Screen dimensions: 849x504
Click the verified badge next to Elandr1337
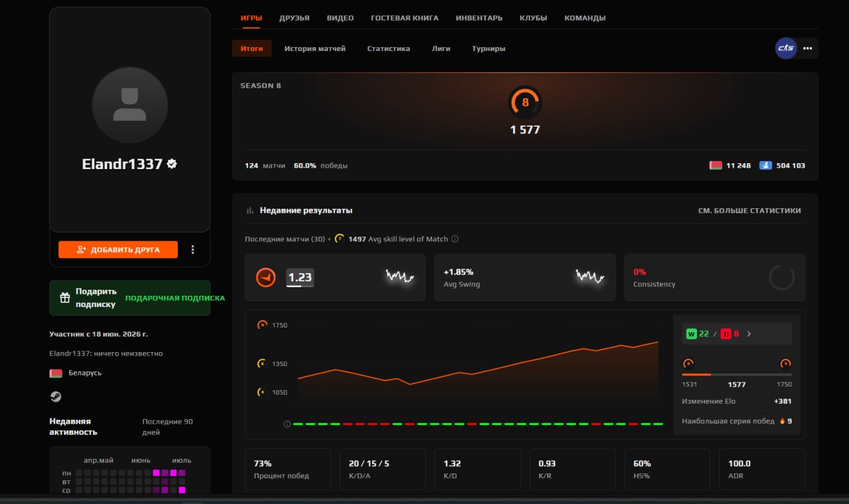[x=172, y=164]
